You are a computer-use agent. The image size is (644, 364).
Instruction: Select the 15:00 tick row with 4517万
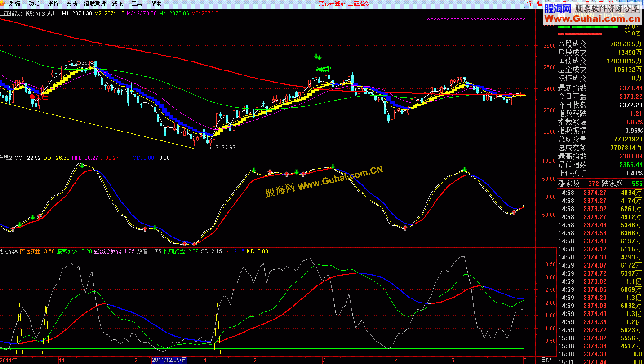coord(600,346)
